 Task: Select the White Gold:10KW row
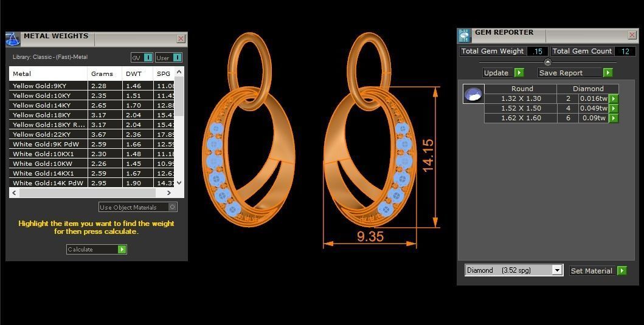(92, 164)
